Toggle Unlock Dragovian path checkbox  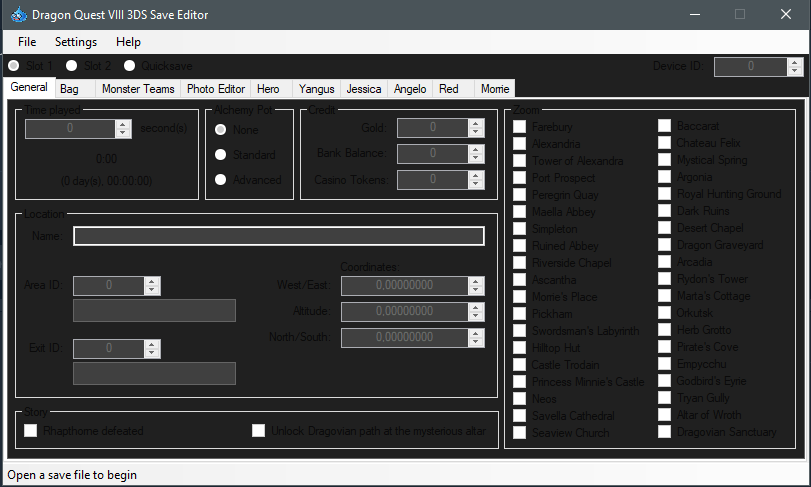(x=259, y=431)
